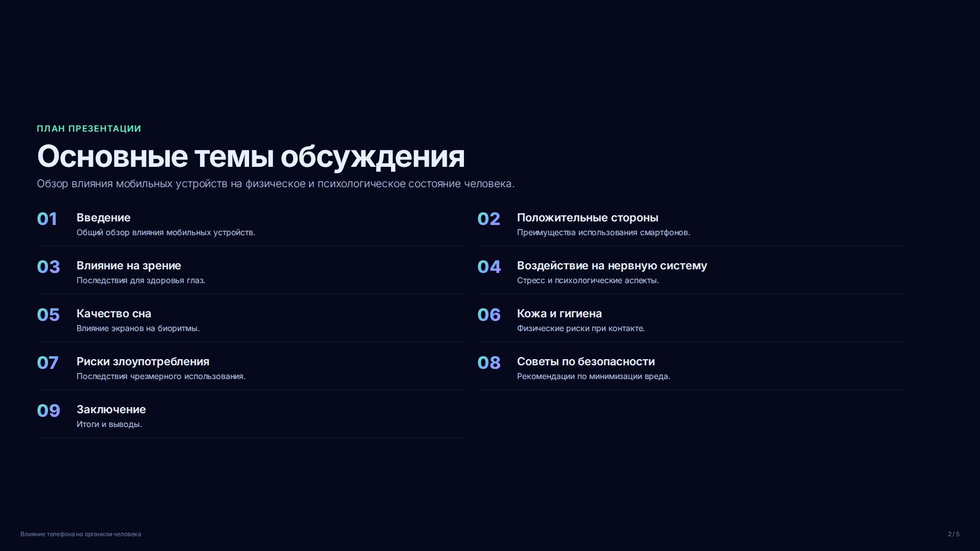Click the number 05
The image size is (980, 551).
(48, 315)
